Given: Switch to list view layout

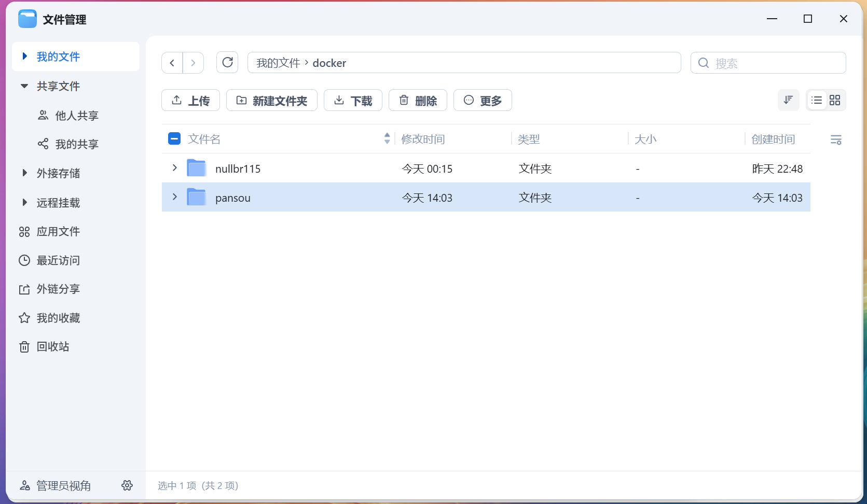Looking at the screenshot, I should tap(817, 100).
